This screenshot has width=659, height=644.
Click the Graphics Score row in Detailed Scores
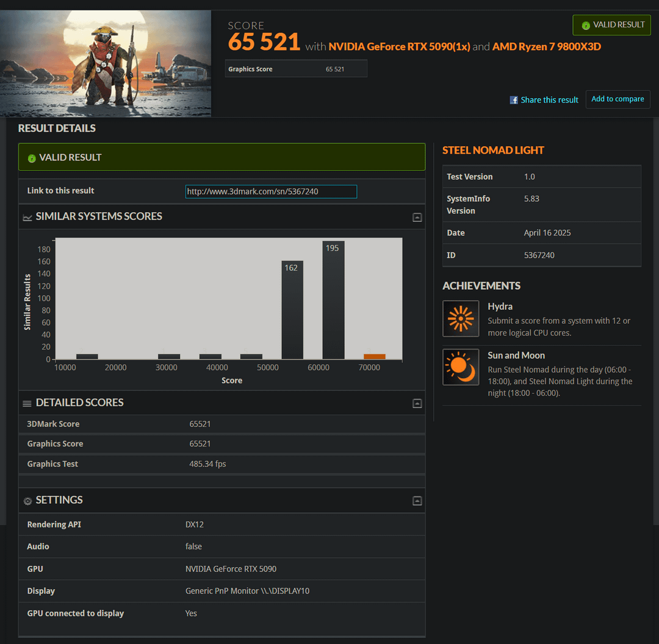[x=222, y=443]
